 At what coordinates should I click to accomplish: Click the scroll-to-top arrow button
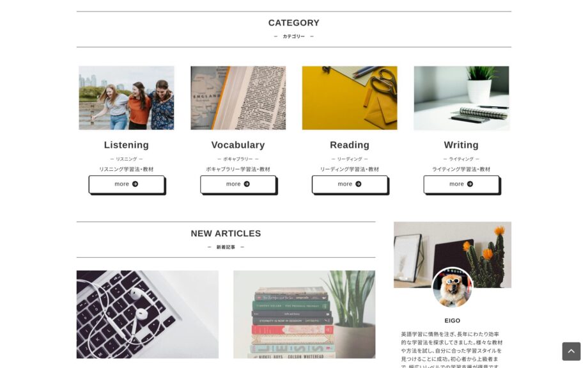point(571,351)
